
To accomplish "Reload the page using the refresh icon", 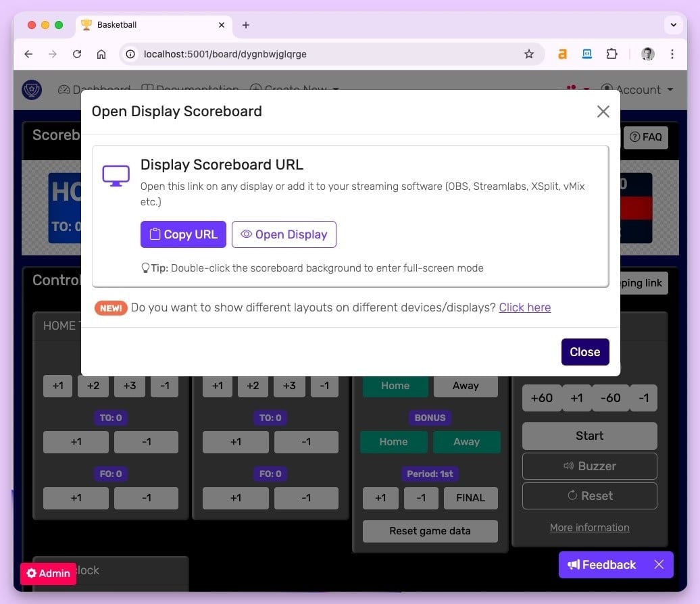I will pyautogui.click(x=77, y=54).
